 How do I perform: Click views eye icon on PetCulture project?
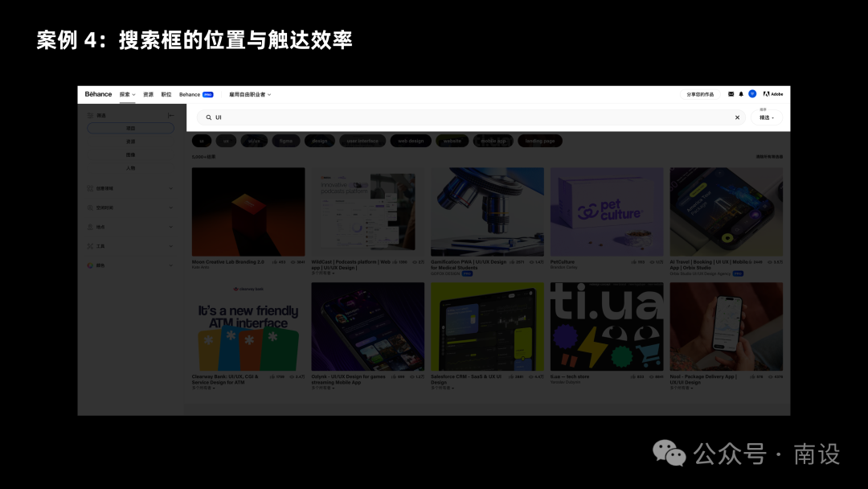click(x=652, y=262)
